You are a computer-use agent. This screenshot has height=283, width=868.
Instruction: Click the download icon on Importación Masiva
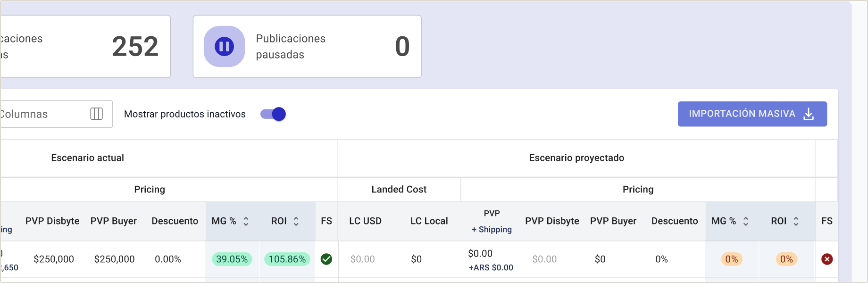pyautogui.click(x=809, y=114)
